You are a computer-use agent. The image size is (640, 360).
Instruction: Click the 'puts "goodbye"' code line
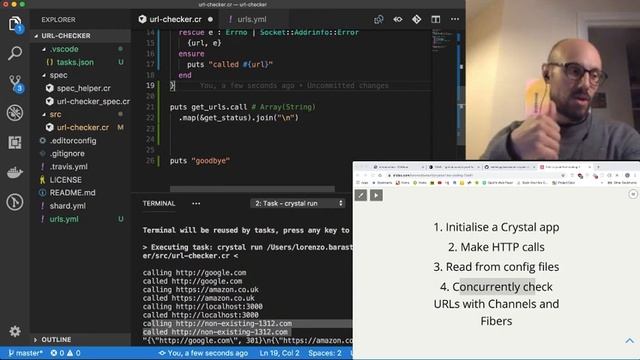[x=200, y=161]
